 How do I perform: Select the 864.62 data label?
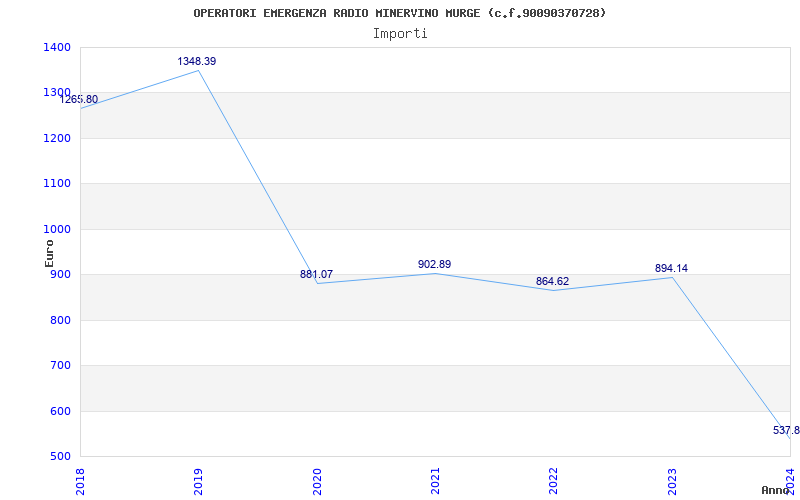552,281
